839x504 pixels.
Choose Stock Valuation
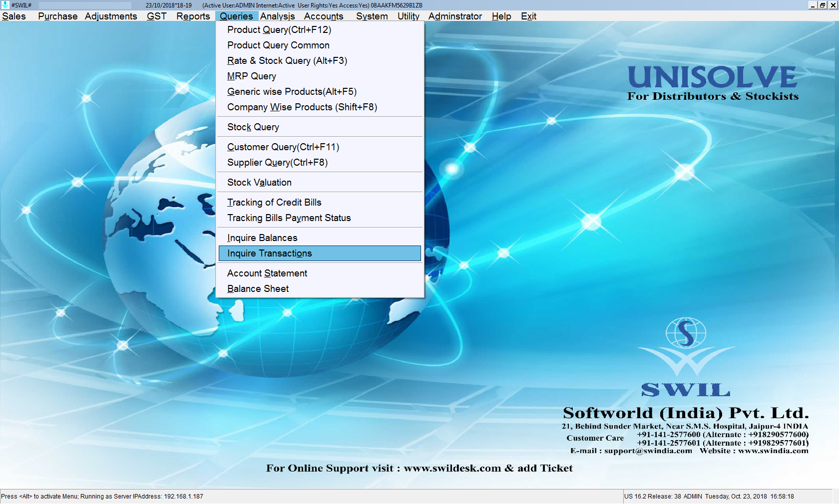point(320,183)
